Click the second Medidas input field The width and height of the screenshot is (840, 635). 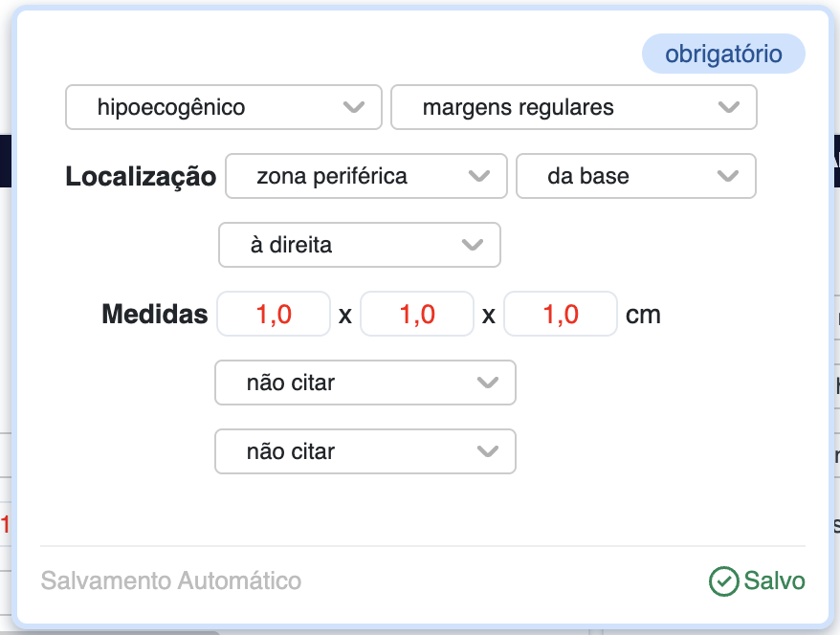[x=417, y=314]
